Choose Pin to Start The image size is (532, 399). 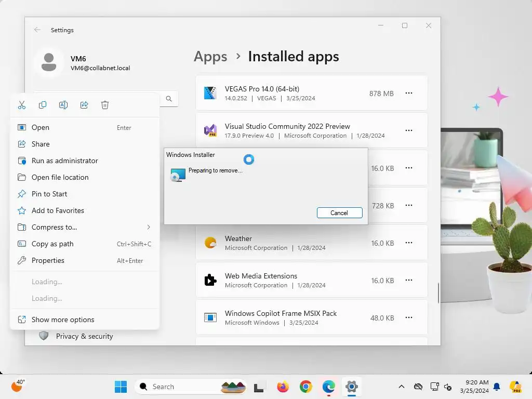[x=85, y=194]
